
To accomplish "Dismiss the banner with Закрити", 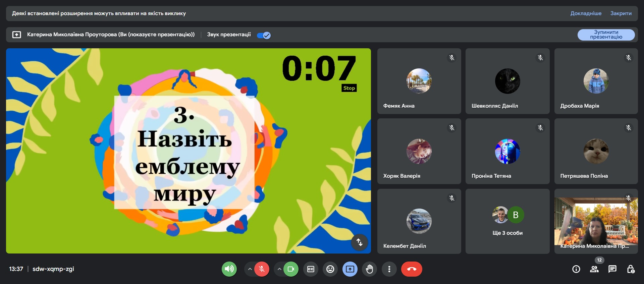I will (621, 13).
